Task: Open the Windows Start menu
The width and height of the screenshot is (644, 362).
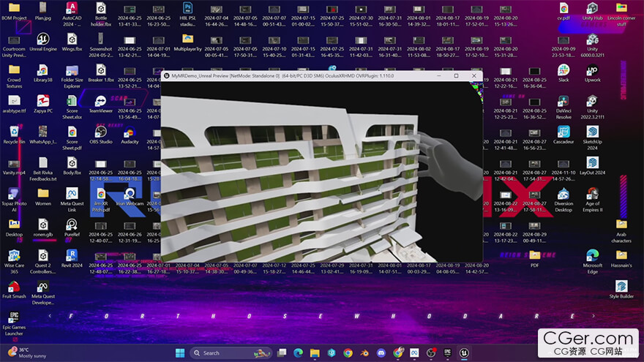Action: click(x=180, y=352)
